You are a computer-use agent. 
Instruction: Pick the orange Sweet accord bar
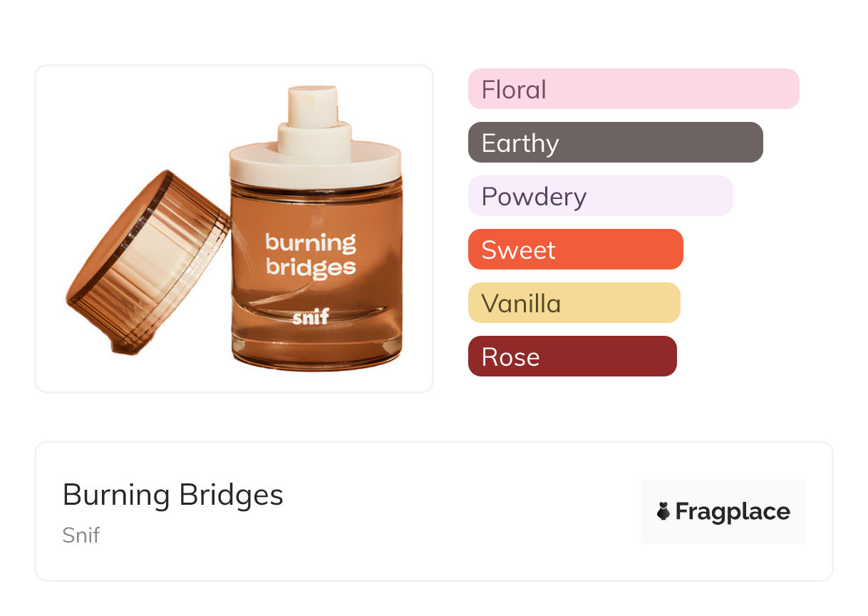pyautogui.click(x=575, y=250)
